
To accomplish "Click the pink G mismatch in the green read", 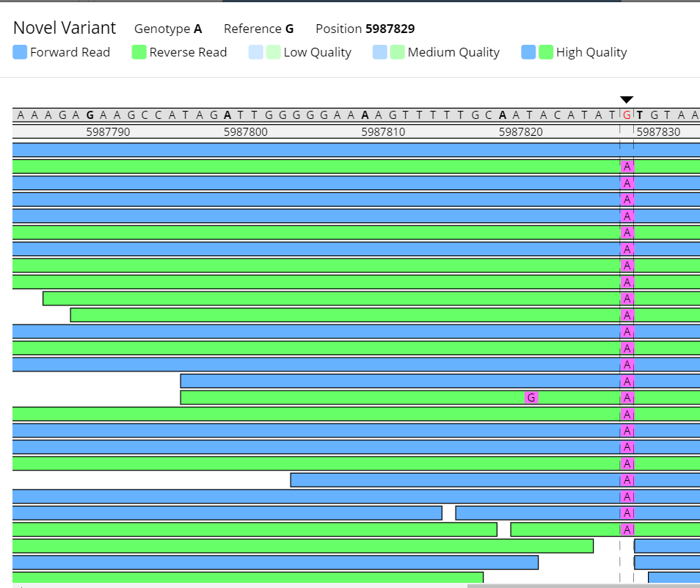I will (531, 397).
